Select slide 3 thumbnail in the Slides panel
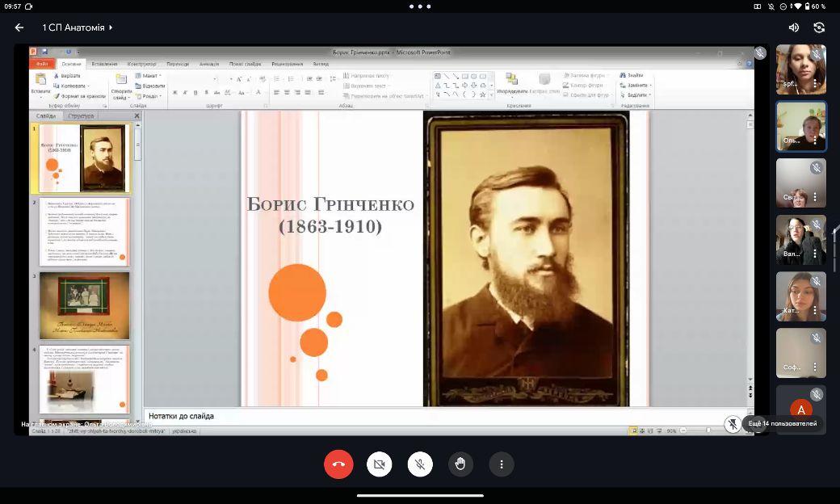Viewport: 840px width, 504px height. click(x=84, y=305)
